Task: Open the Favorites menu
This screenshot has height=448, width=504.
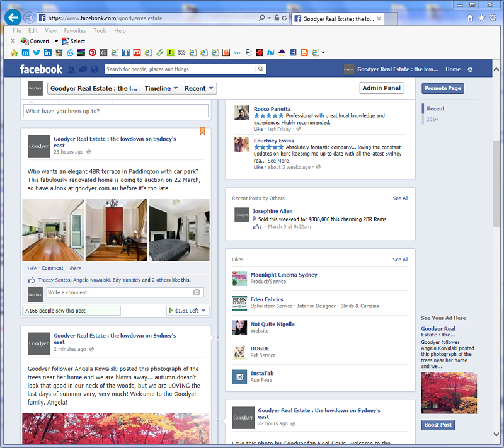Action: pos(75,30)
